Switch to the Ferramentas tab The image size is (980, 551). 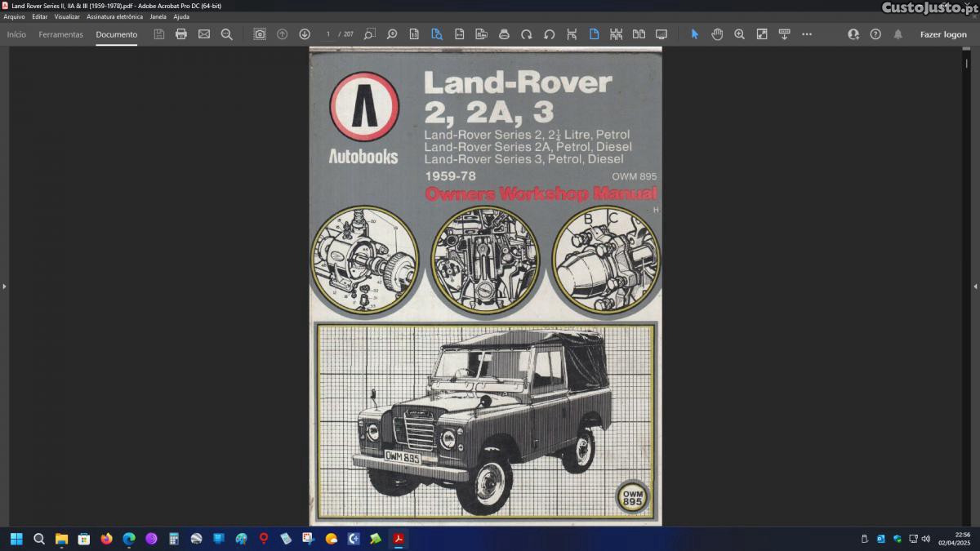tap(61, 34)
